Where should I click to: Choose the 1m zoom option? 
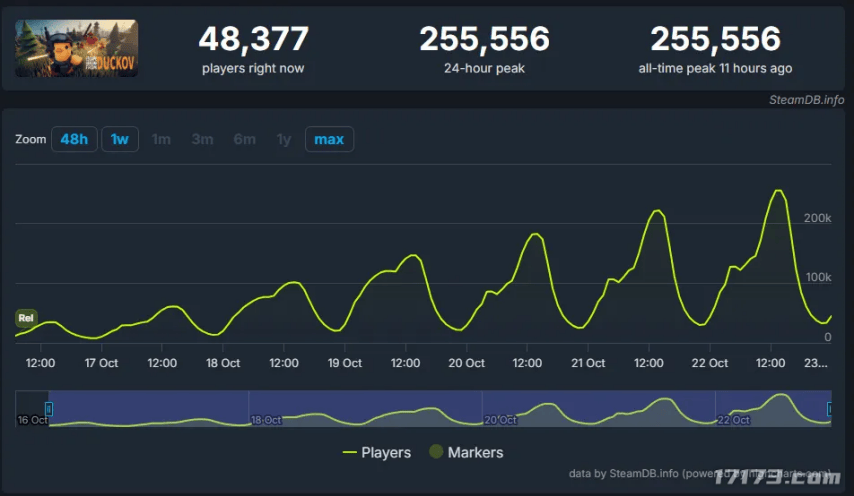161,139
